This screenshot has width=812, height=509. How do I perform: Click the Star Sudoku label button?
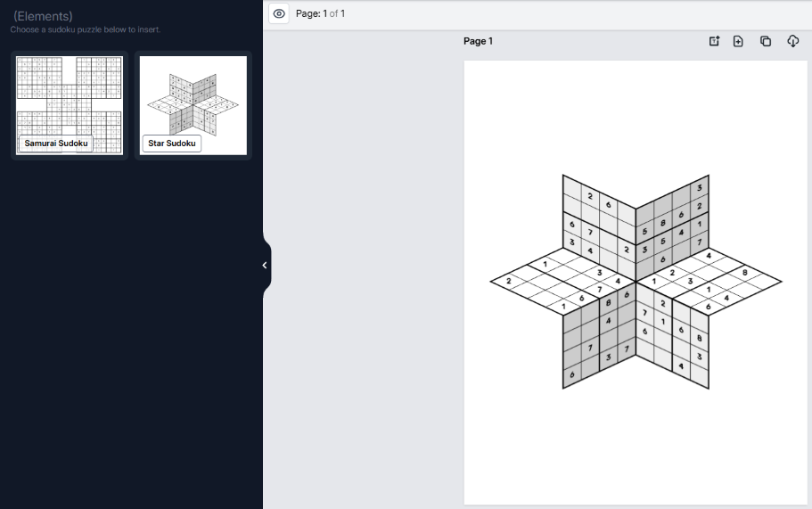pyautogui.click(x=172, y=144)
